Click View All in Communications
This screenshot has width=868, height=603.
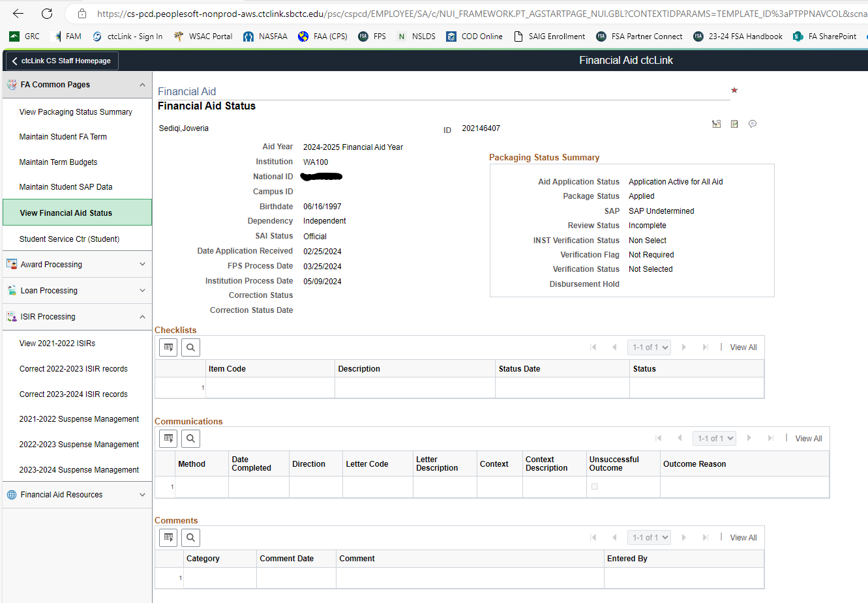coord(809,439)
